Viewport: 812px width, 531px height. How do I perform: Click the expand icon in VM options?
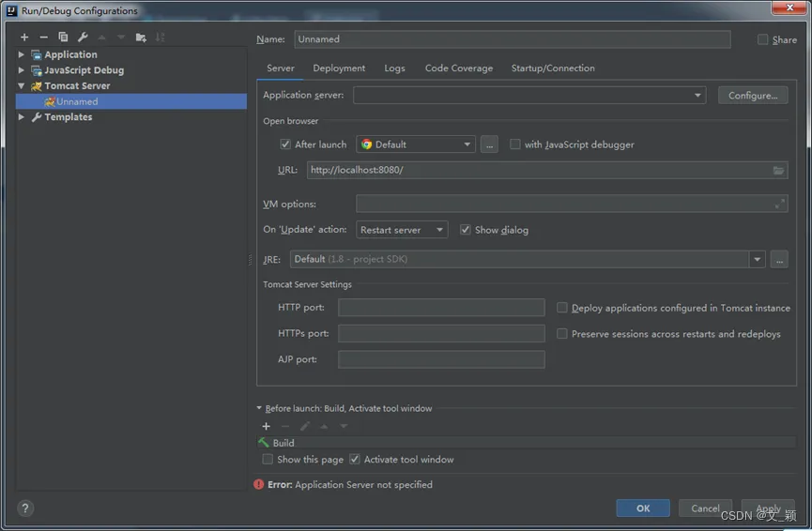(x=779, y=204)
